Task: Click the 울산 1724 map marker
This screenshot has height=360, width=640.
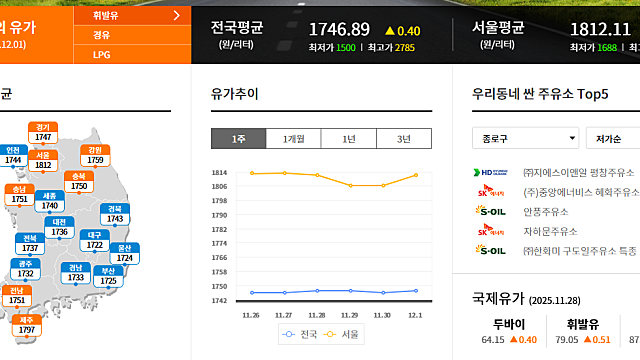Action: pyautogui.click(x=124, y=253)
